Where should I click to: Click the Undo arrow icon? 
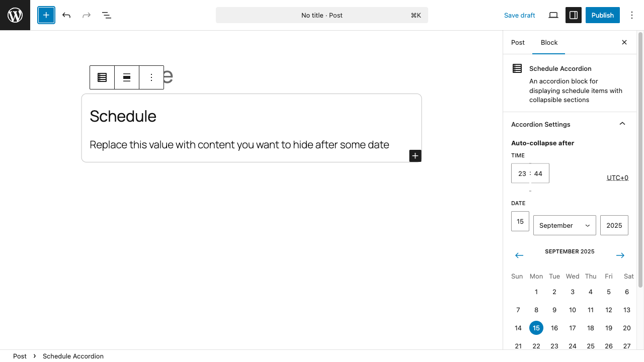coord(66,15)
